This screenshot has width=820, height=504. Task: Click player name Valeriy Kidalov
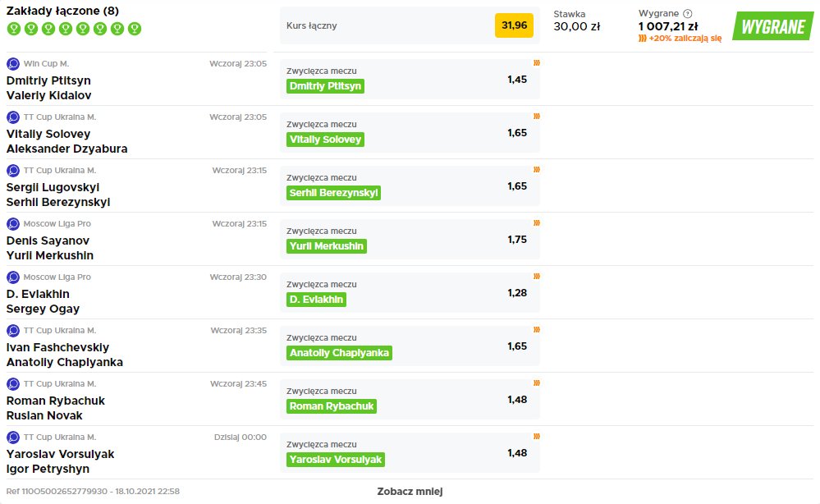click(48, 95)
